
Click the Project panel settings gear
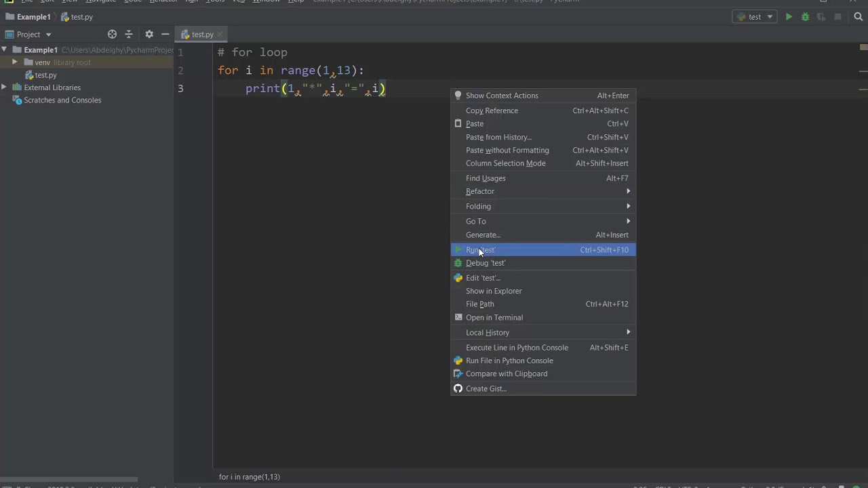pyautogui.click(x=149, y=34)
